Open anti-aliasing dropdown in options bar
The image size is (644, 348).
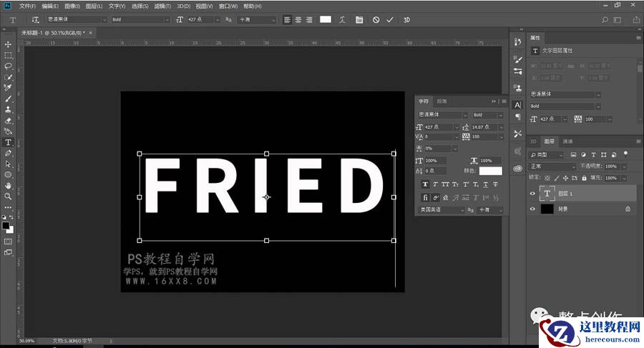point(273,20)
